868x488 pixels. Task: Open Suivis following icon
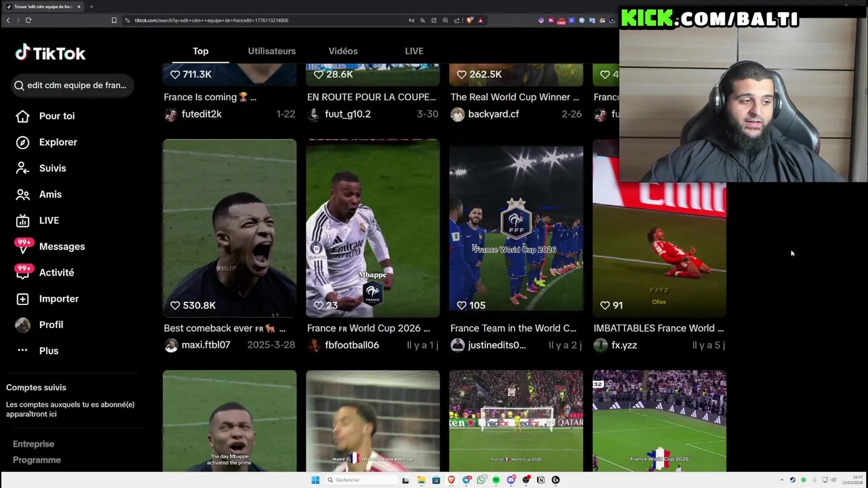pyautogui.click(x=22, y=168)
